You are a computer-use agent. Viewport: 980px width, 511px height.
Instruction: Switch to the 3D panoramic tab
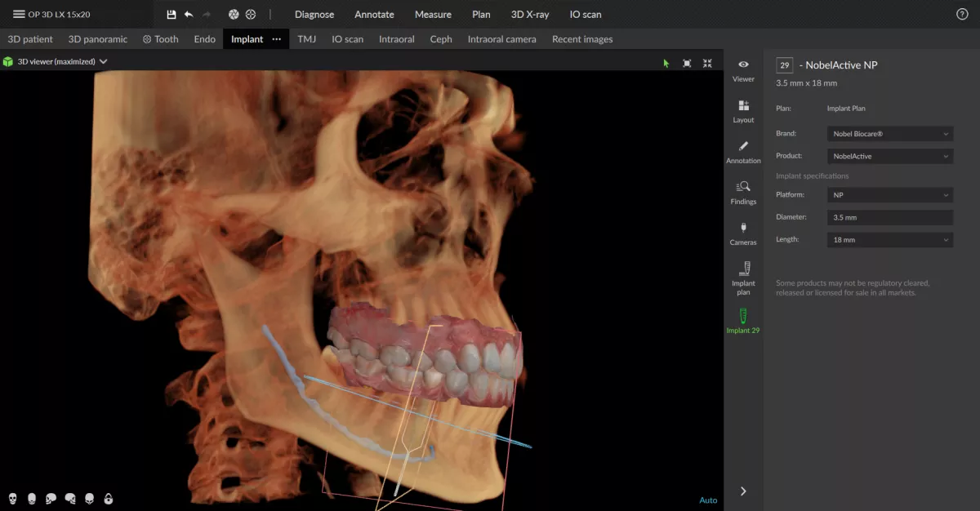point(98,39)
